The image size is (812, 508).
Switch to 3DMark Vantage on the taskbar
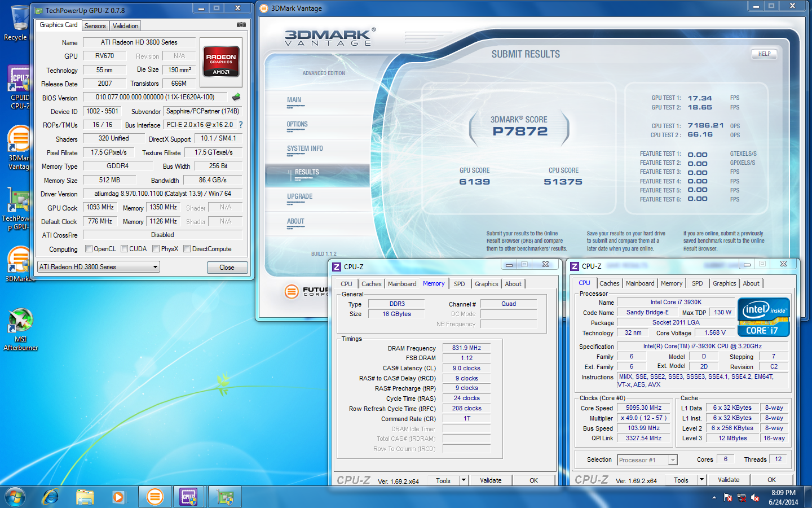[x=155, y=497]
